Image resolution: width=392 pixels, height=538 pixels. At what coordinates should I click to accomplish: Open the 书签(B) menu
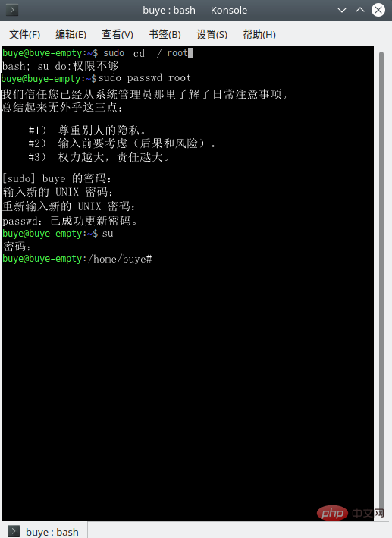coord(165,34)
